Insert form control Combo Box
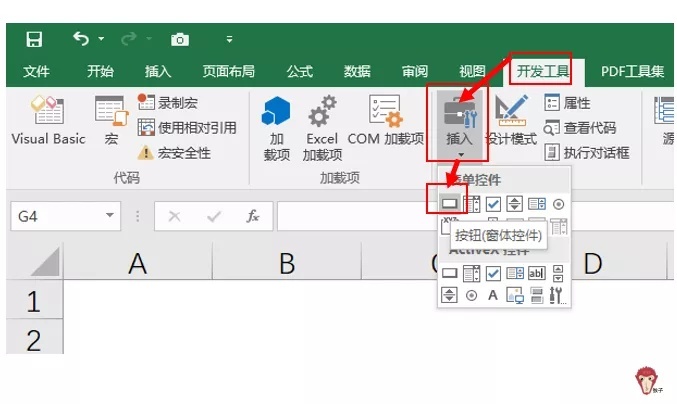This screenshot has width=677, height=404. click(471, 204)
